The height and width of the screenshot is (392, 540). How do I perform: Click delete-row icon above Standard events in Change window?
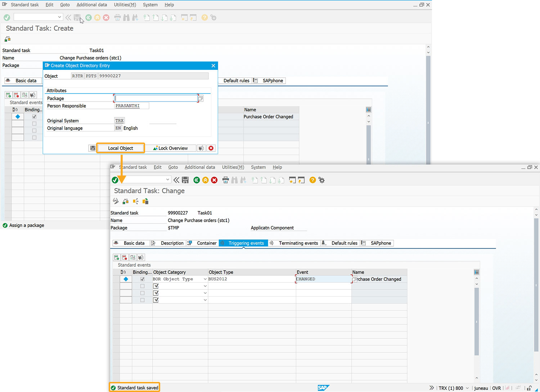125,257
